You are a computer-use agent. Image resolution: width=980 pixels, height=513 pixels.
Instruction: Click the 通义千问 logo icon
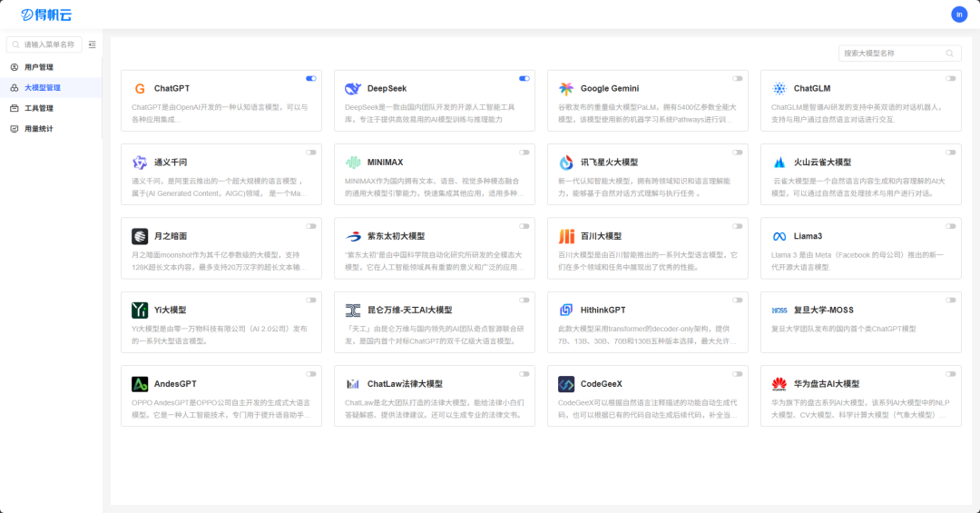coord(140,163)
